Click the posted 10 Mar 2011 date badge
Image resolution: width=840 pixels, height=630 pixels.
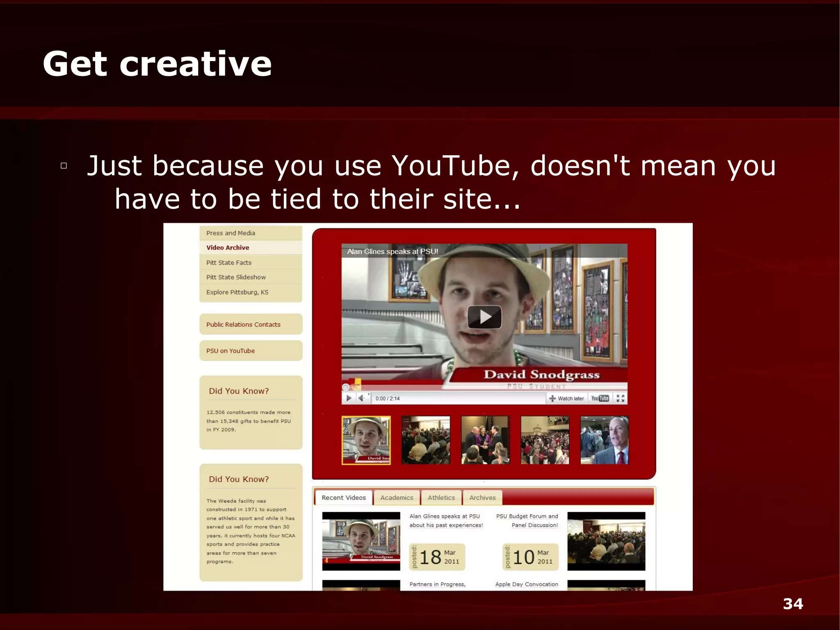pos(530,557)
